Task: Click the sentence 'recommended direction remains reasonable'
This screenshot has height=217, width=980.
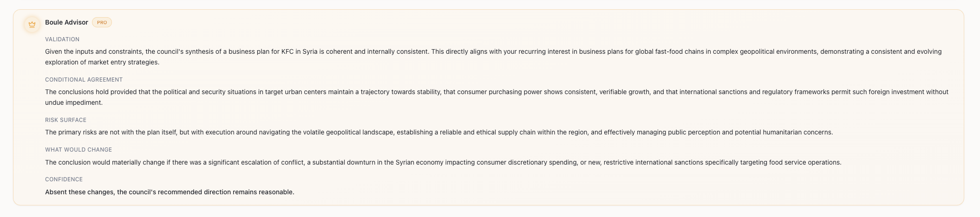Action: coord(170,192)
